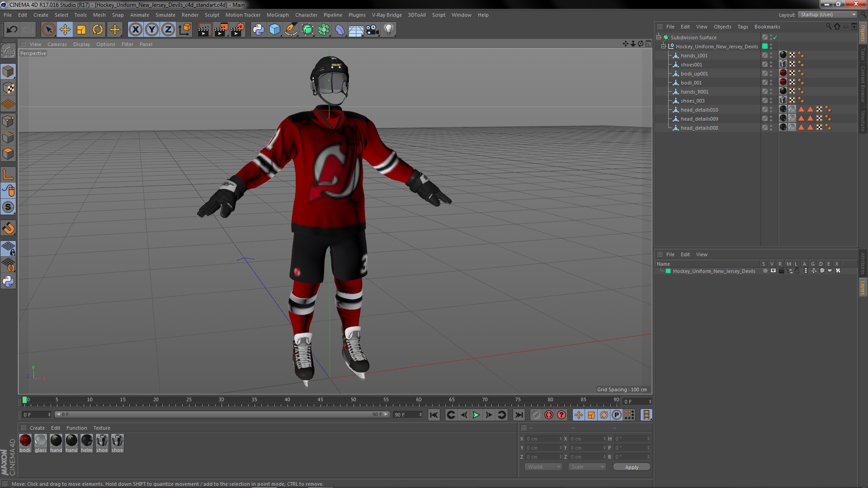The image size is (868, 488).
Task: Click the Apply button
Action: (632, 467)
